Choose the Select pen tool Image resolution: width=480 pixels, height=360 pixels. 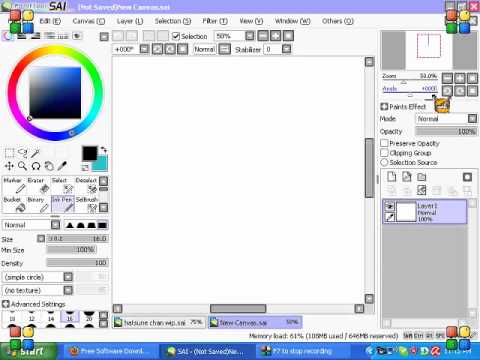(x=62, y=185)
